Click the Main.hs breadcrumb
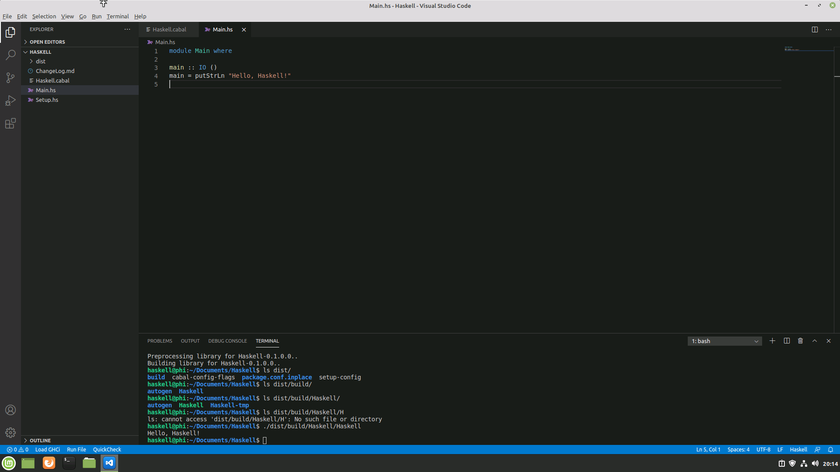The image size is (840, 472). (x=164, y=42)
